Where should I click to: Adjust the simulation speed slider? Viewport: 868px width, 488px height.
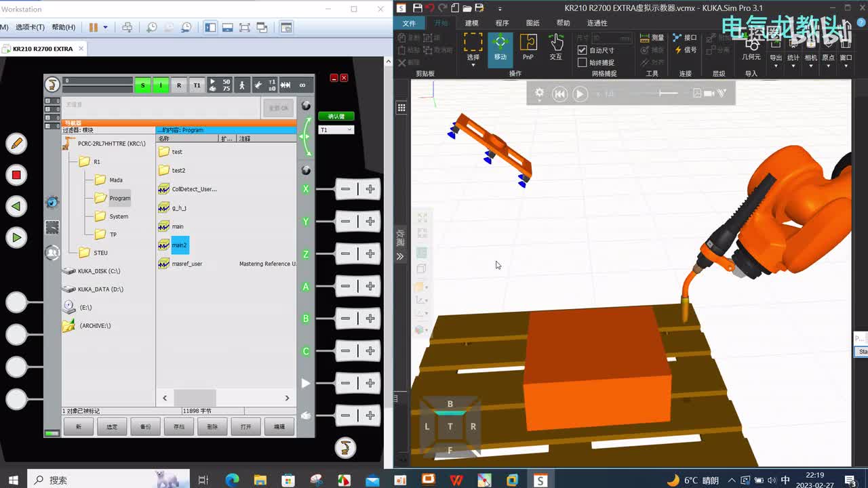tap(669, 94)
